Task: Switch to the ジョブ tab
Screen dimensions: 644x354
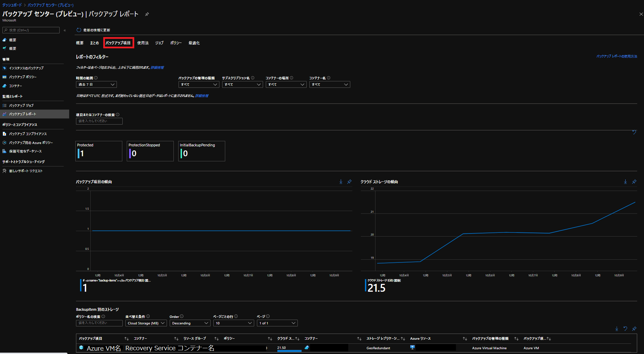Action: point(159,43)
